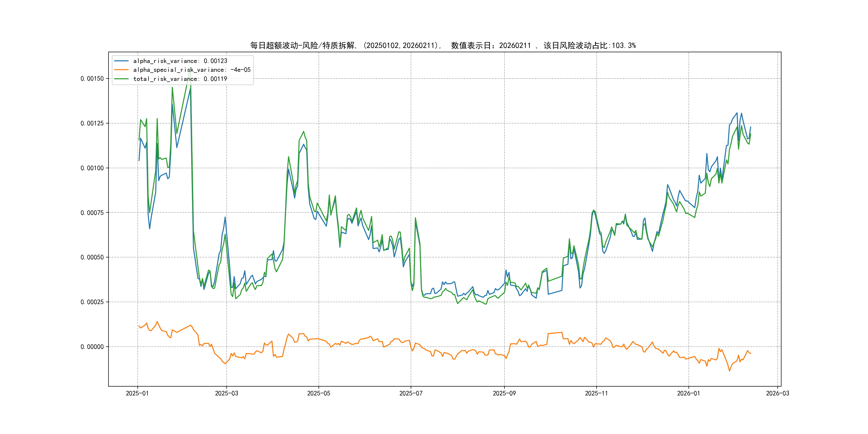
Task: Click the orange alpha_special_risk_variance legend line
Action: 121,70
